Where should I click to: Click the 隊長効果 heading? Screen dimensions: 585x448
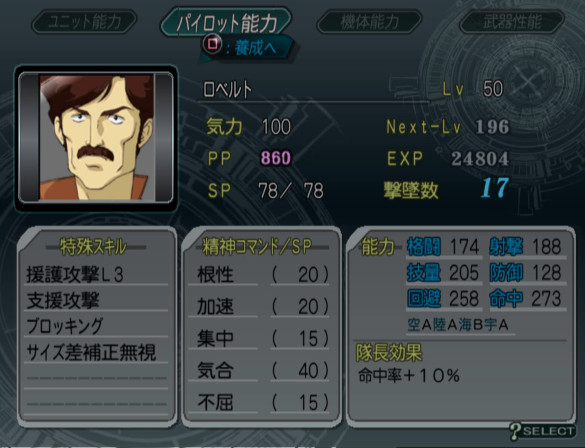389,353
